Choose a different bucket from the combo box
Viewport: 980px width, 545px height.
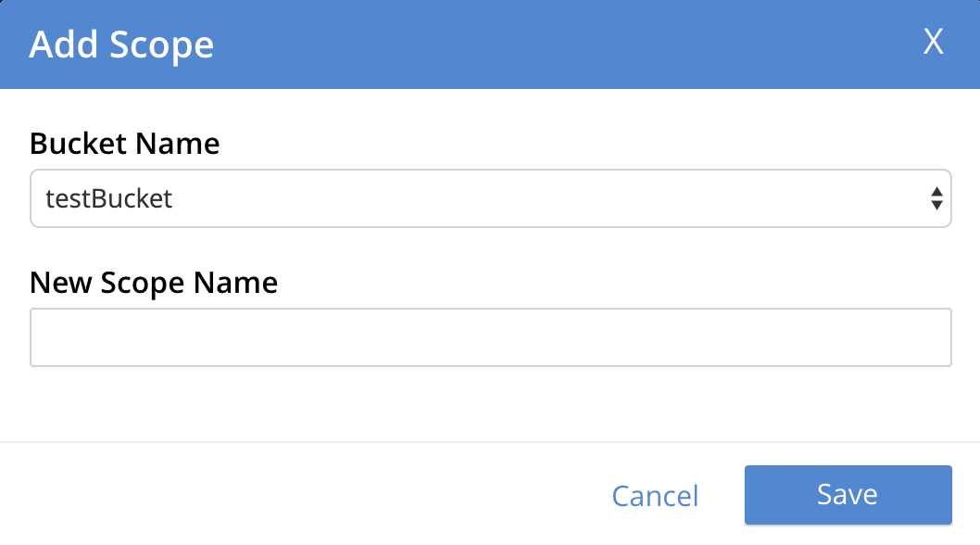[x=490, y=198]
